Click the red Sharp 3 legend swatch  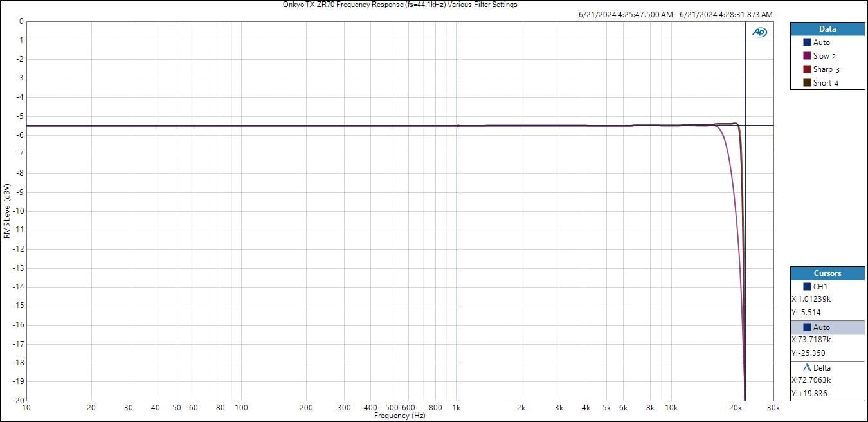point(807,69)
